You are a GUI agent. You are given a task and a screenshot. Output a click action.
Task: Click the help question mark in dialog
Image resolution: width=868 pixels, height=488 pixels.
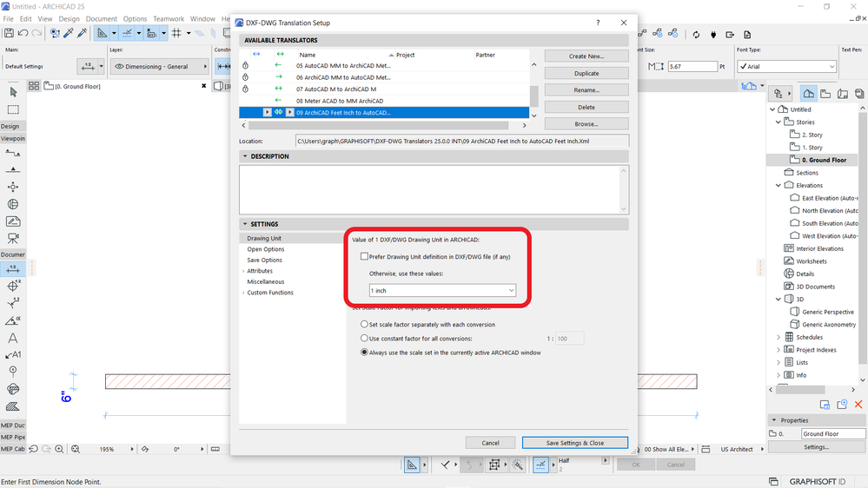point(598,23)
